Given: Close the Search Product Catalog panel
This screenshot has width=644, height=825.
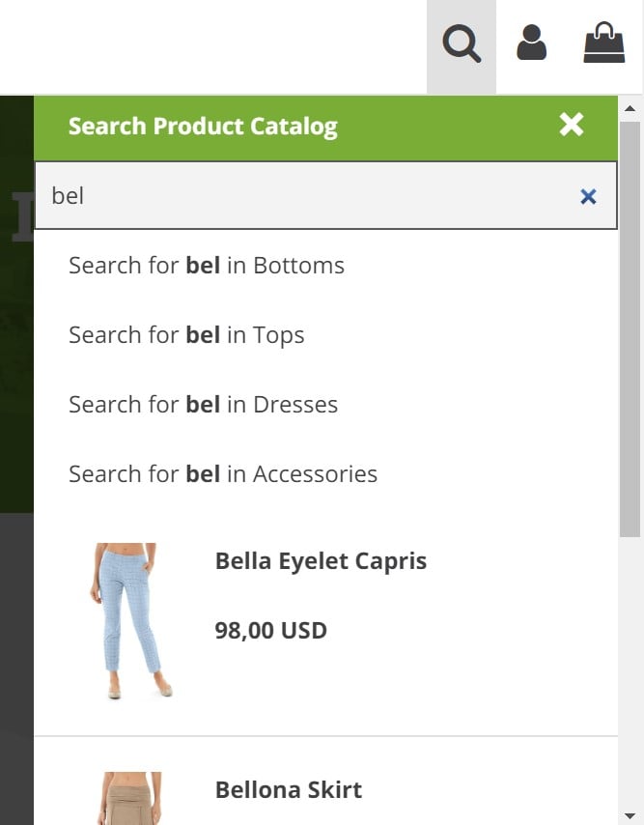Looking at the screenshot, I should click(x=572, y=125).
